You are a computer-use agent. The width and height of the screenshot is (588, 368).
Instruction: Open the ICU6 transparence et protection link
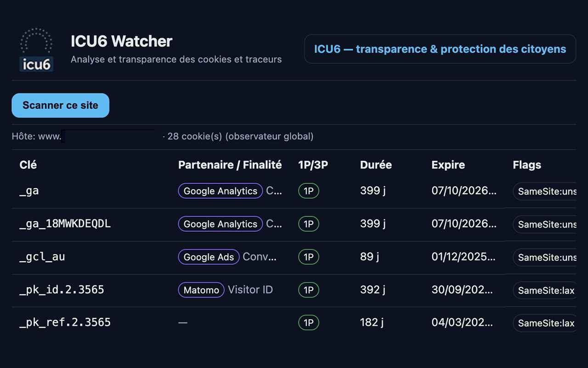[x=439, y=49]
